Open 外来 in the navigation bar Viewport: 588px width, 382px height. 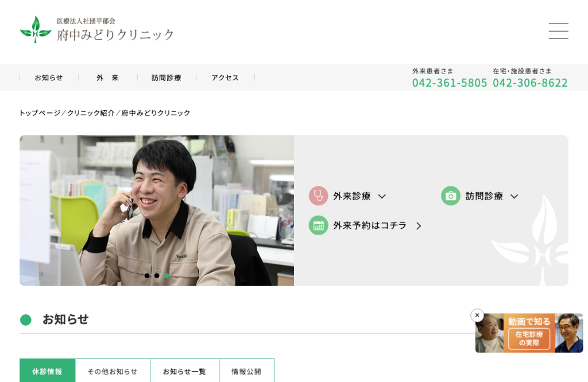coord(107,77)
